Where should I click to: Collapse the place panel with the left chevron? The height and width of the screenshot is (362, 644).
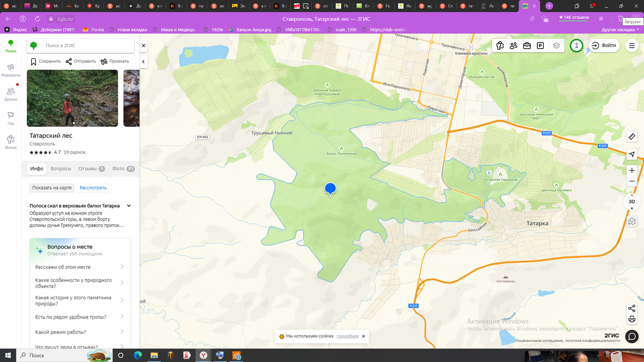(143, 62)
